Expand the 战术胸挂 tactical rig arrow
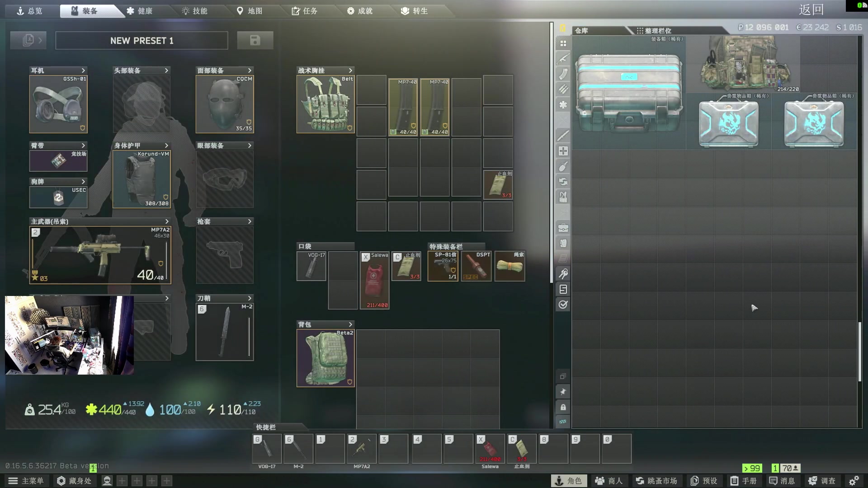Viewport: 868px width, 488px height. click(350, 70)
